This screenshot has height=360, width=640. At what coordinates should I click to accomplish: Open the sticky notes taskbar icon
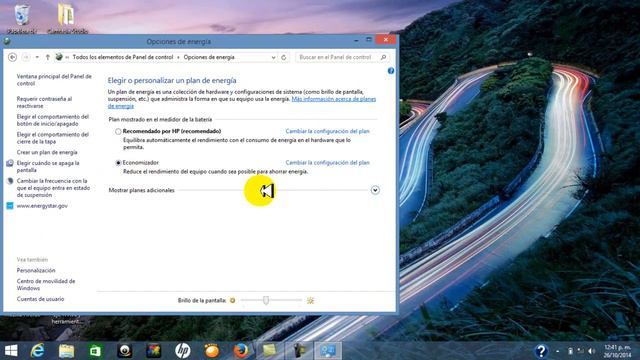coord(269,351)
